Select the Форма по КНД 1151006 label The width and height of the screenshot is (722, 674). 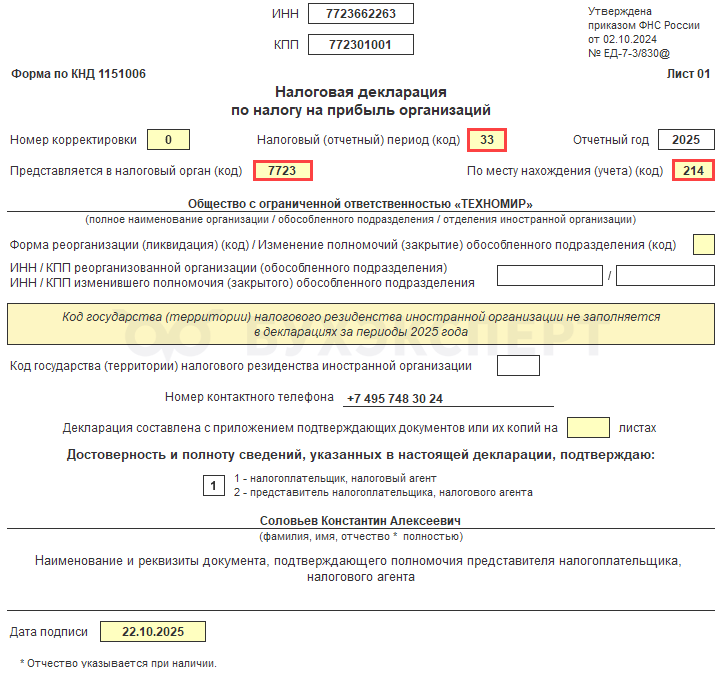(78, 74)
